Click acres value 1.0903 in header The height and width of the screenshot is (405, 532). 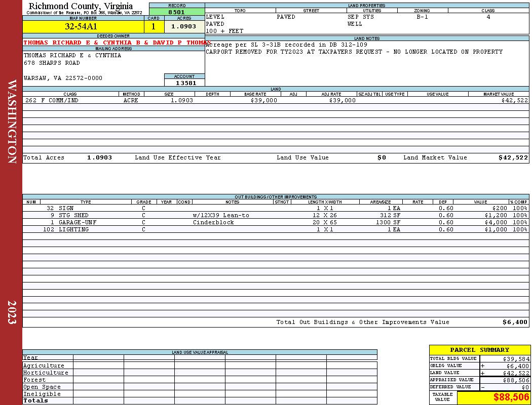pos(183,26)
